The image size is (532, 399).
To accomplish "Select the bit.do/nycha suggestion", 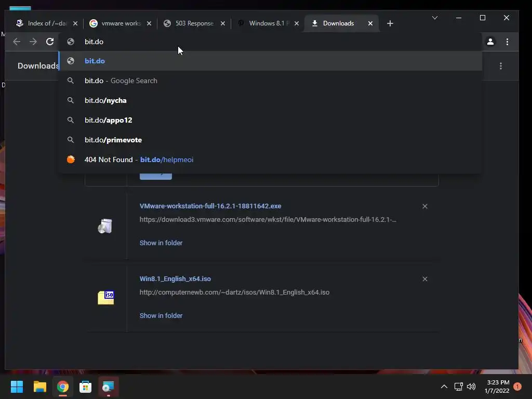I will [270, 100].
